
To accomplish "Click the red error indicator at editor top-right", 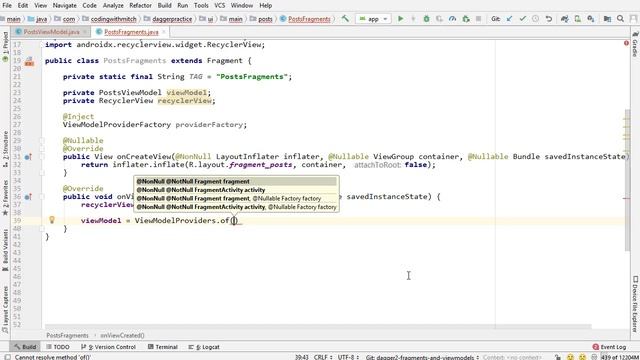I will pos(626,43).
